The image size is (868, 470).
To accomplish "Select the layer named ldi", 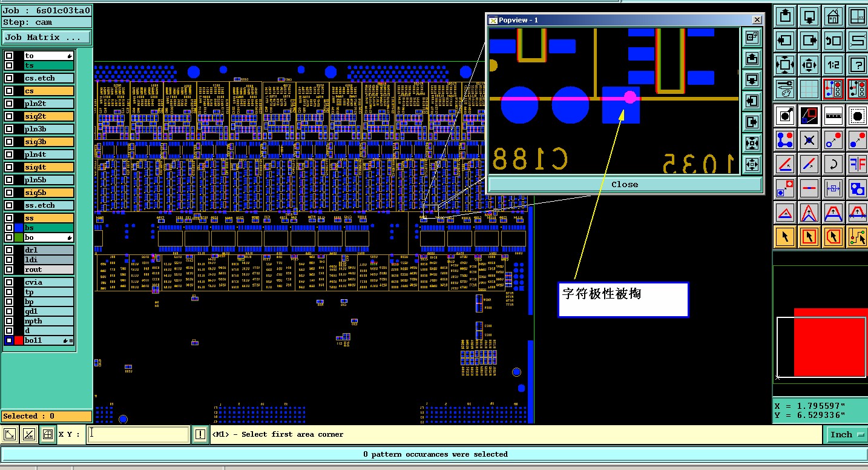I will tap(48, 260).
